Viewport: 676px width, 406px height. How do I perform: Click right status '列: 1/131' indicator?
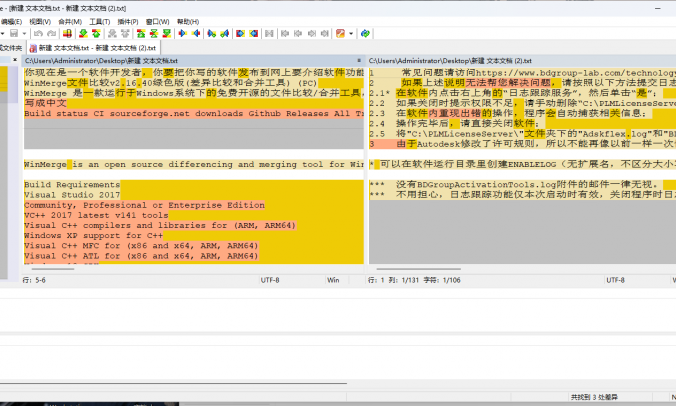point(404,280)
